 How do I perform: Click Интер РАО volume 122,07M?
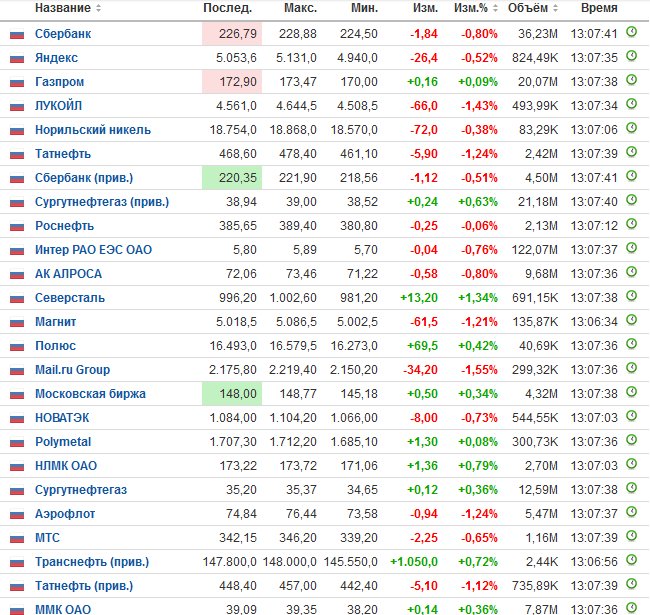pos(535,250)
